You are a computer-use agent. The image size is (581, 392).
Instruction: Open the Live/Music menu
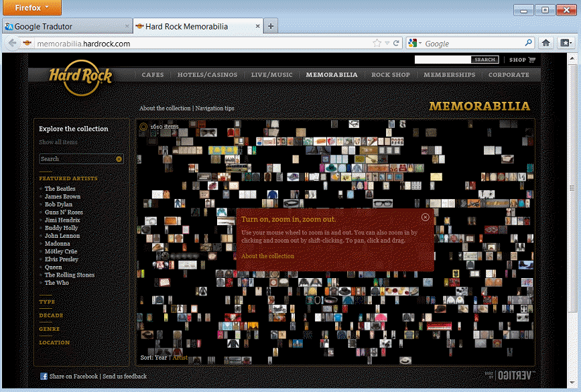tap(272, 75)
